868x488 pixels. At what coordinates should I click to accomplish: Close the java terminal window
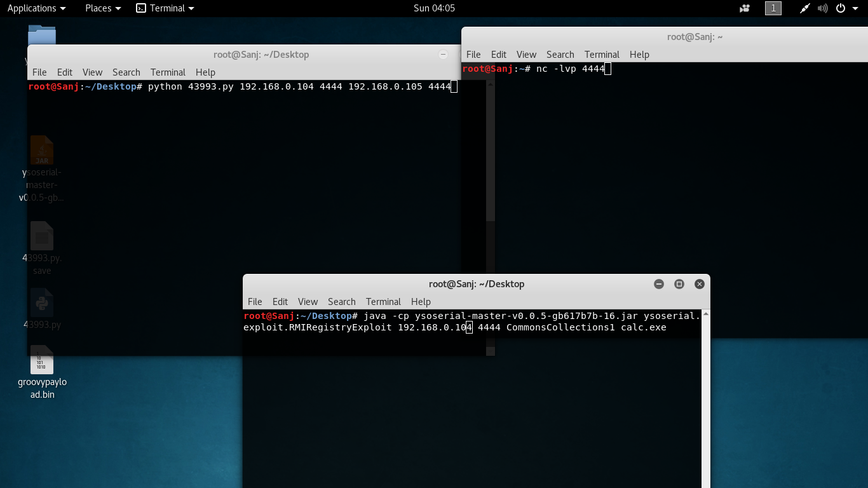700,284
